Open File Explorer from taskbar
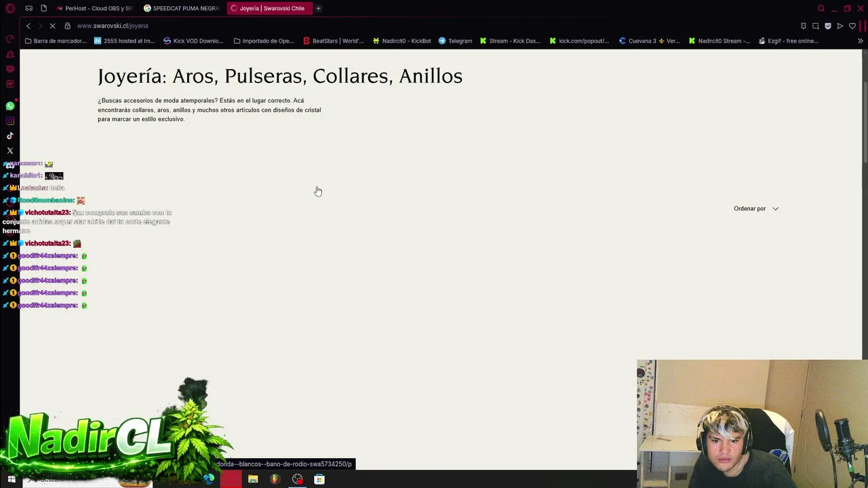This screenshot has height=488, width=868. click(253, 479)
